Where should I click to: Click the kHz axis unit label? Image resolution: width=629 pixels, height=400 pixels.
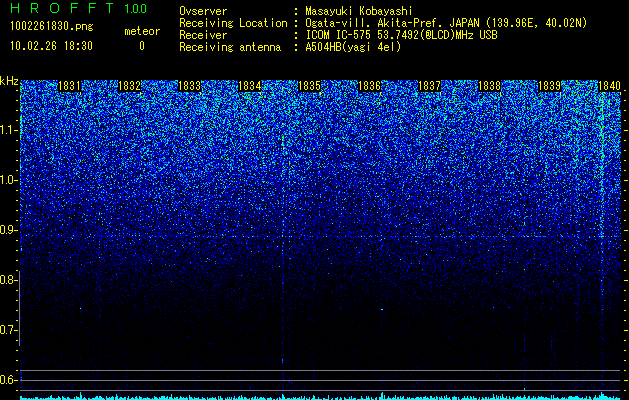[x=9, y=81]
